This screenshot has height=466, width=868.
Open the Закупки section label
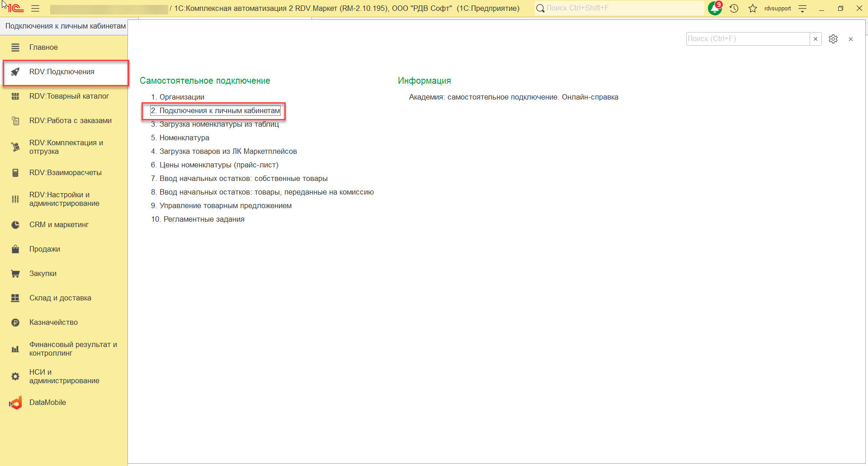[43, 274]
